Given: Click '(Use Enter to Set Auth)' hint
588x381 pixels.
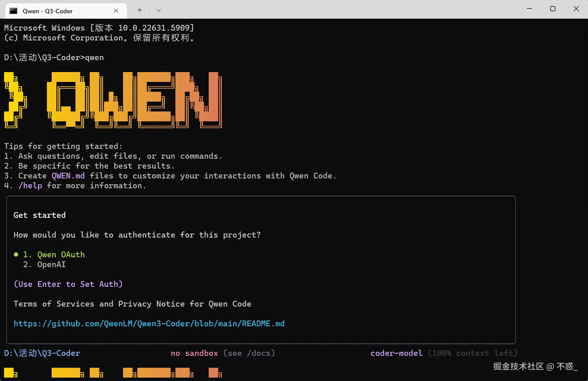Looking at the screenshot, I should click(68, 284).
